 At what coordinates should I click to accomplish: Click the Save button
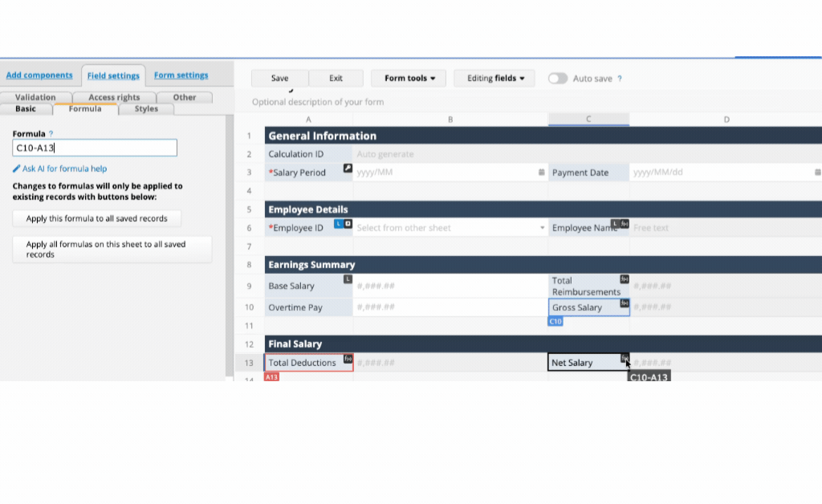[280, 79]
